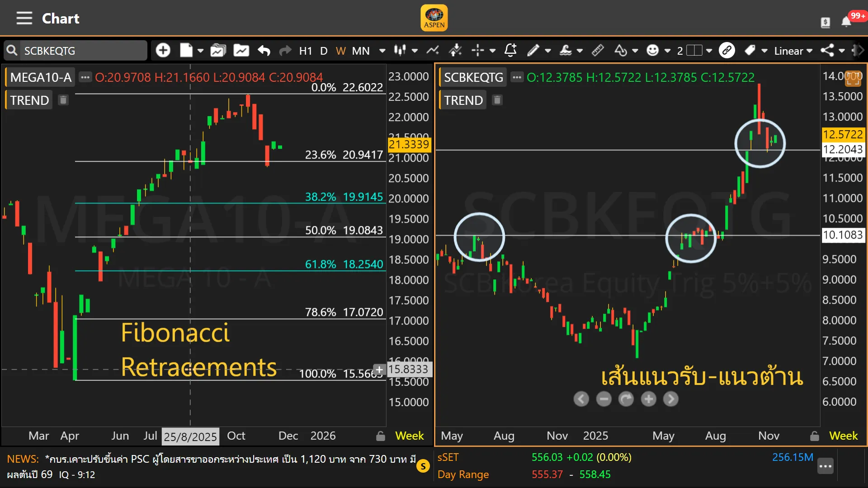The height and width of the screenshot is (488, 868).
Task: Click the SCBKEQTG symbol search field
Action: click(x=81, y=51)
